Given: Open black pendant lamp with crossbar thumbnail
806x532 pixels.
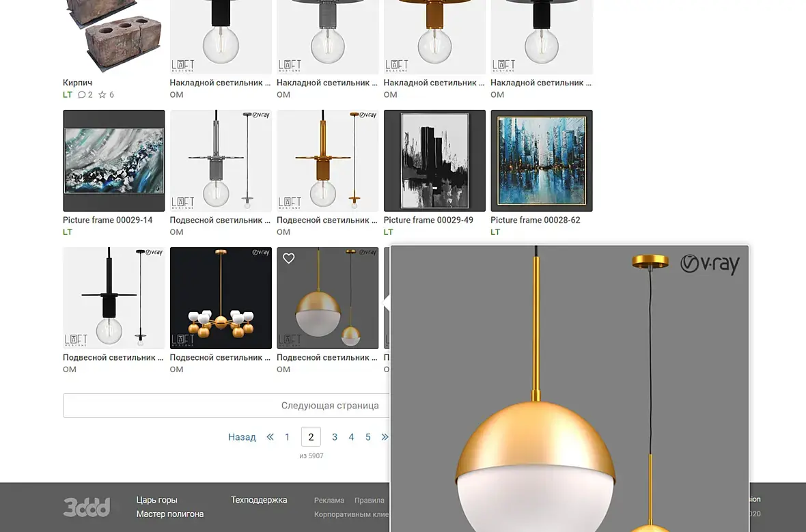Looking at the screenshot, I should pos(113,298).
